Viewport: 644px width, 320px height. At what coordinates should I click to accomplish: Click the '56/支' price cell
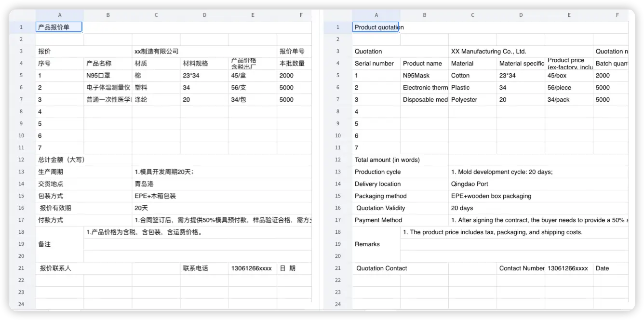[x=253, y=87]
